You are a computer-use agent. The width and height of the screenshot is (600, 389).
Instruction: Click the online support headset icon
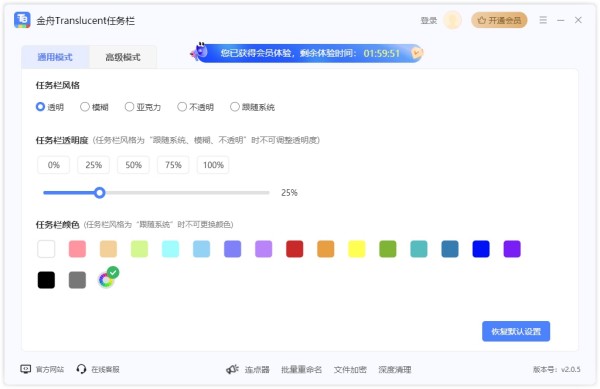coord(81,369)
